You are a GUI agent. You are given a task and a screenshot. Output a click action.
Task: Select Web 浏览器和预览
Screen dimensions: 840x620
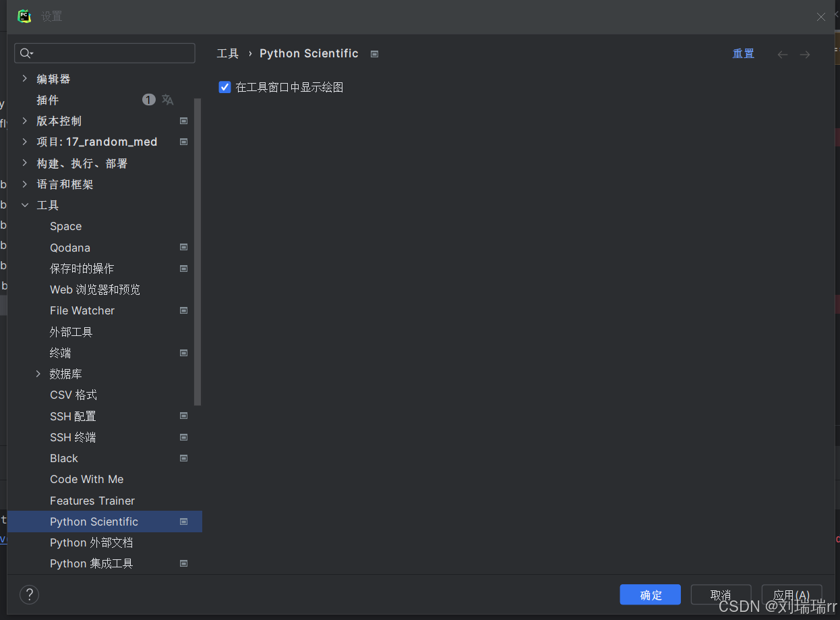(95, 289)
